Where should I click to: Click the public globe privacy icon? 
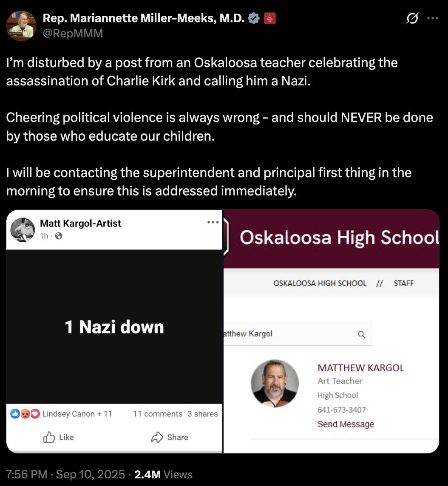pos(59,236)
